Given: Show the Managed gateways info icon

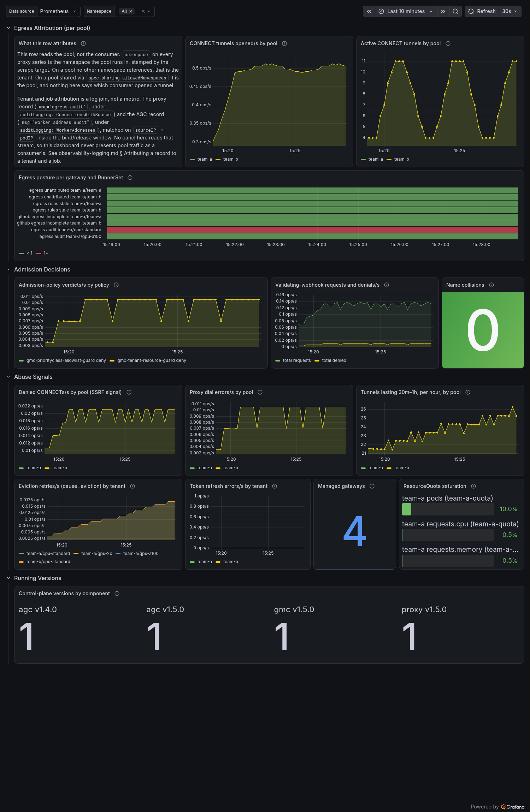Looking at the screenshot, I should click(x=372, y=486).
